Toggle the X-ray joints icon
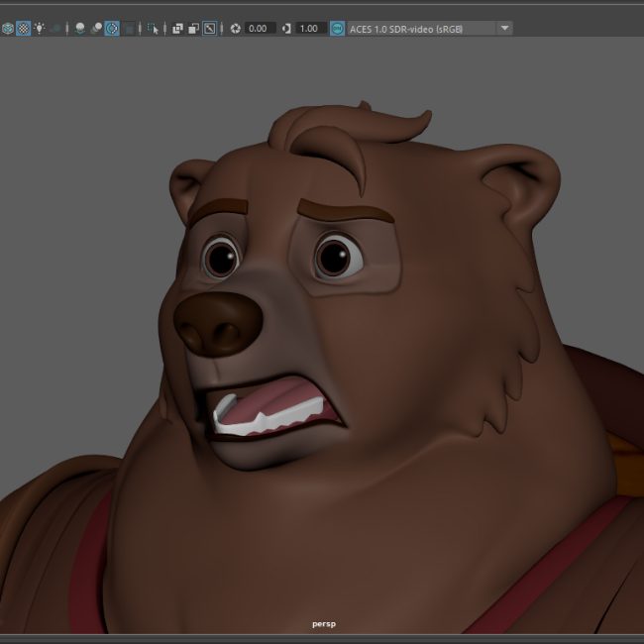The height and width of the screenshot is (644, 644). point(210,29)
